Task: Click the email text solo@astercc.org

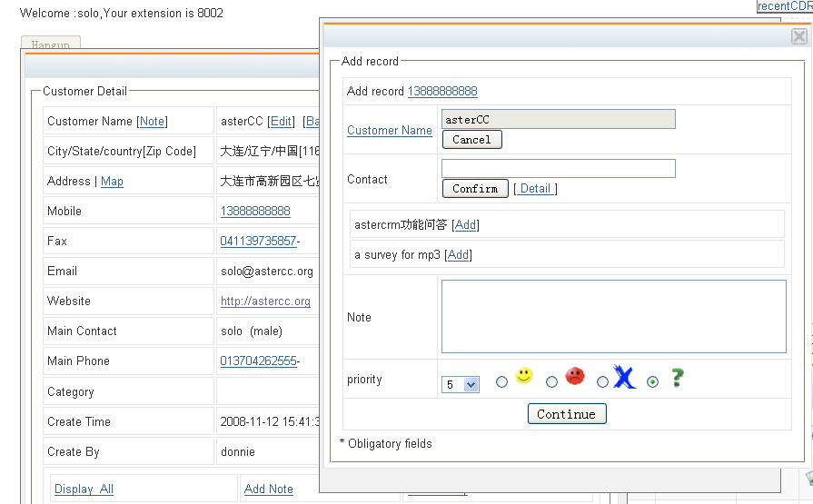Action: pyautogui.click(x=266, y=272)
